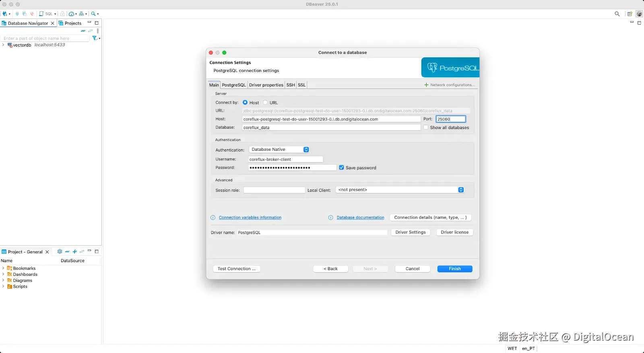Open the Connection variables information link
The image size is (644, 353).
tap(250, 218)
